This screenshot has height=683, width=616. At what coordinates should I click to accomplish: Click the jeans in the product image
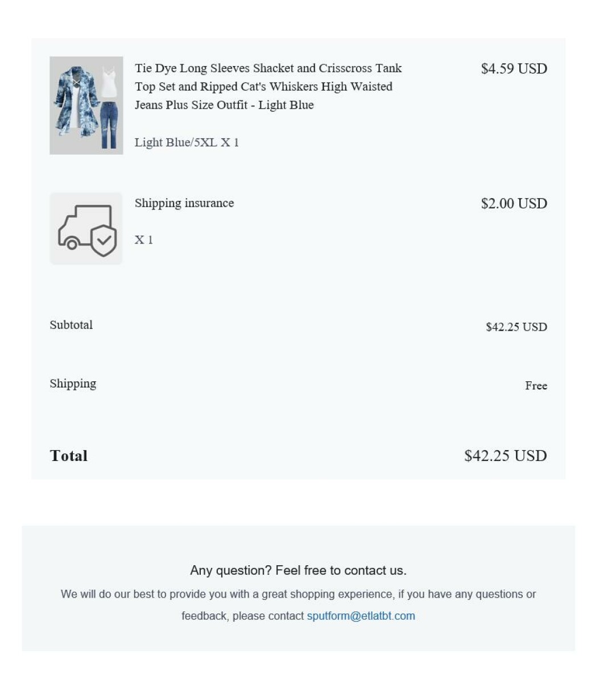click(109, 125)
